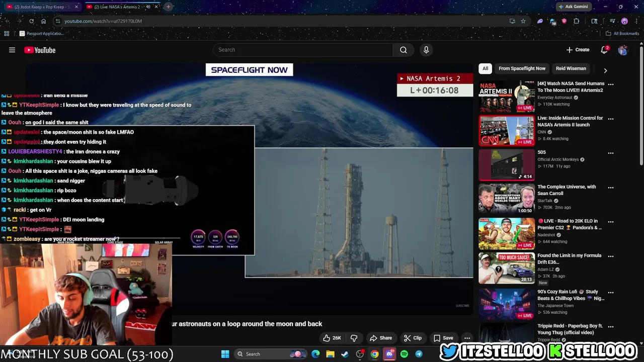Open more actions ellipsis under the video
Screen dimensions: 644x362
(x=467, y=338)
